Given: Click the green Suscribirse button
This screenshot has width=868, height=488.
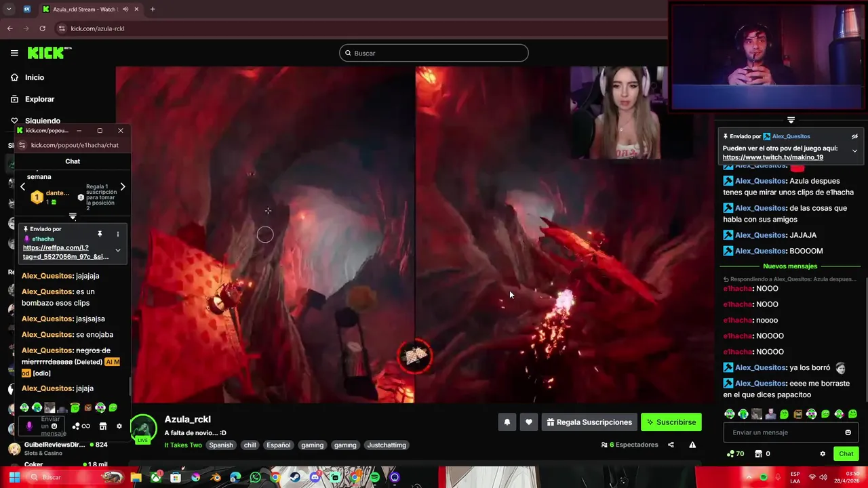Looking at the screenshot, I should (671, 422).
